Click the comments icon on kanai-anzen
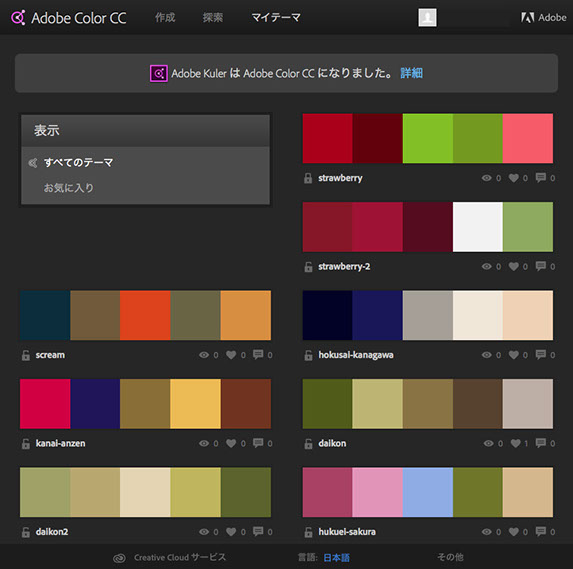573x569 pixels. [x=258, y=443]
